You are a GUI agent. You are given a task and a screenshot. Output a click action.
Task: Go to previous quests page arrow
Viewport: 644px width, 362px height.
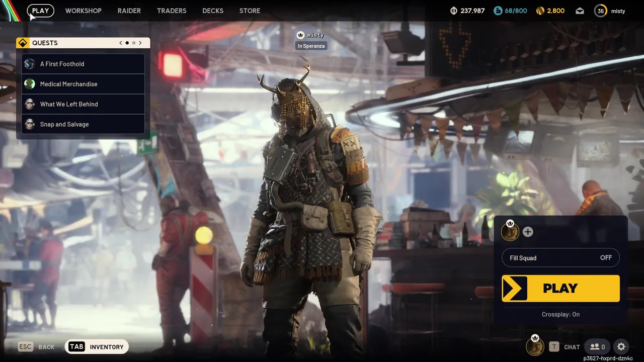coord(121,43)
